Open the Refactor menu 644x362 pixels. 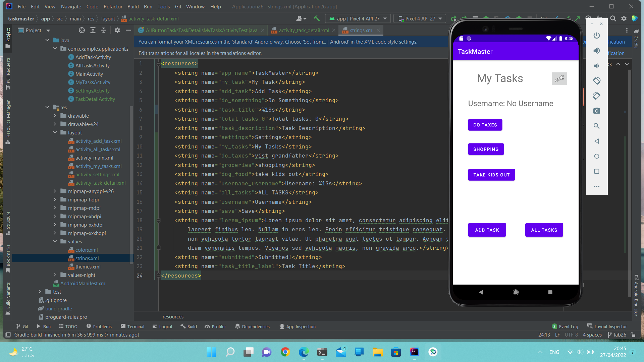click(113, 6)
